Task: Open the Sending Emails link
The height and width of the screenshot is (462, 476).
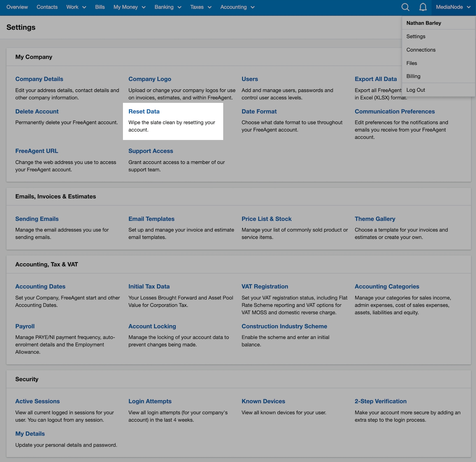Action: (37, 219)
